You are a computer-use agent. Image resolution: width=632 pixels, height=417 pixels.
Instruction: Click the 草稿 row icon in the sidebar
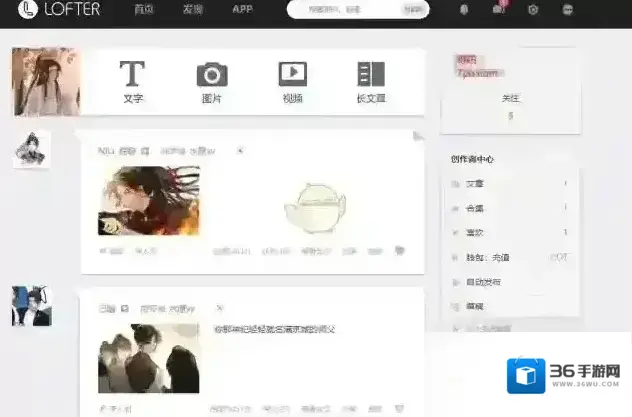point(455,307)
